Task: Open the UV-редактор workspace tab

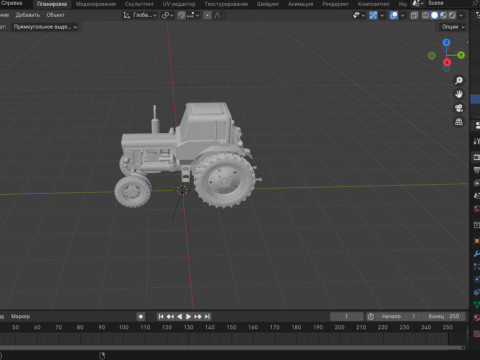Action: (x=179, y=4)
